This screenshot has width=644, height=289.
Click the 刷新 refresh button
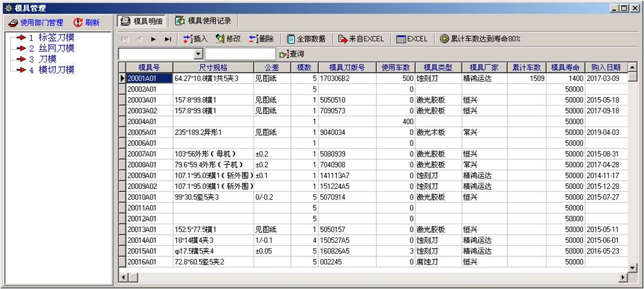[x=87, y=23]
